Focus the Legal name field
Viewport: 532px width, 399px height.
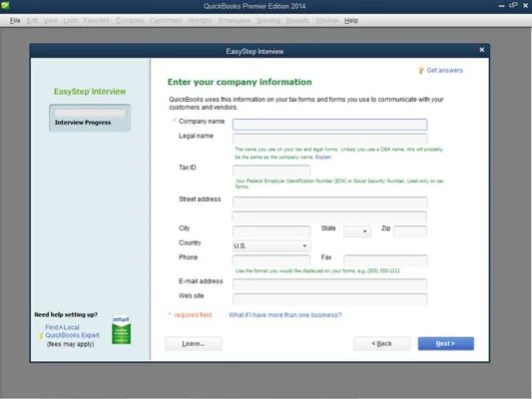click(329, 139)
